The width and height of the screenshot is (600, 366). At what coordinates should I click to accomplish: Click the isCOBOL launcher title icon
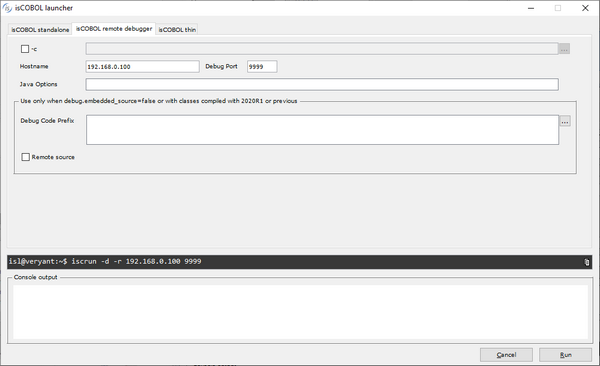[x=7, y=8]
